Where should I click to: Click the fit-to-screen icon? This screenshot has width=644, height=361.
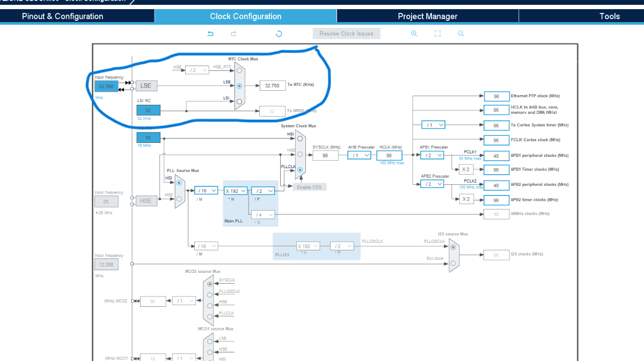(x=437, y=33)
